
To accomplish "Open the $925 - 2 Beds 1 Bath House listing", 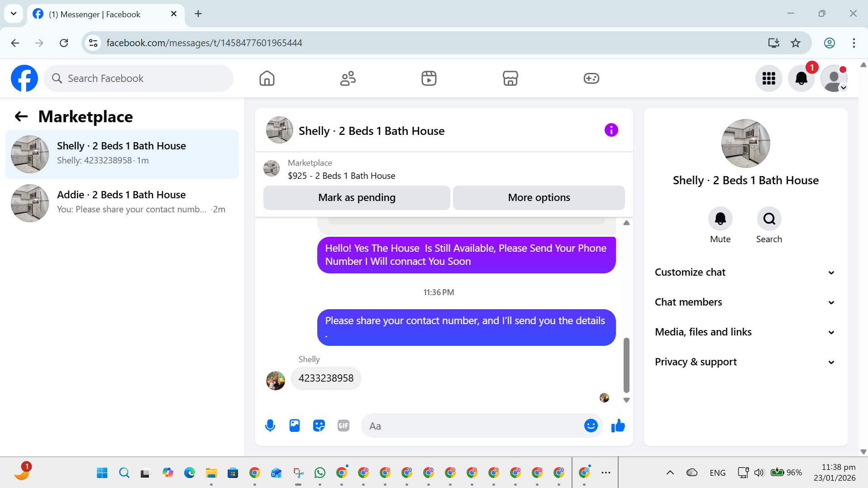I will pos(341,176).
